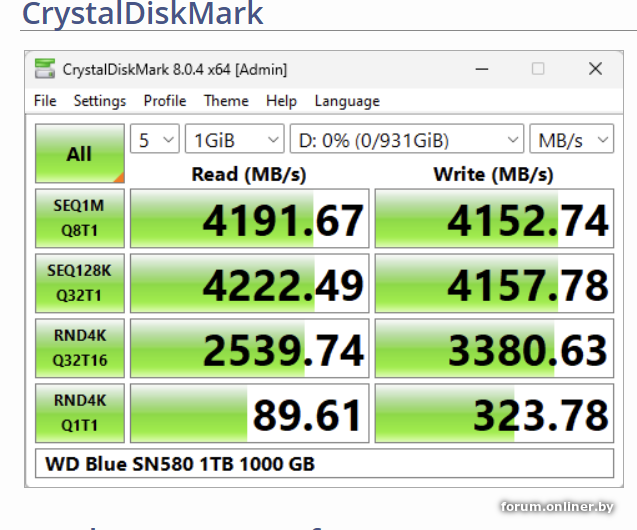Open the Profile menu
Viewport: 637px width, 530px height.
pyautogui.click(x=165, y=101)
